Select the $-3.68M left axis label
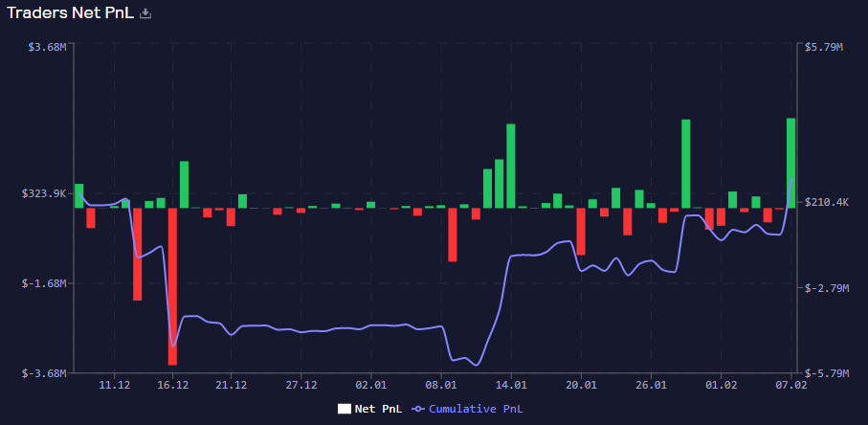Image resolution: width=868 pixels, height=425 pixels. [45, 373]
